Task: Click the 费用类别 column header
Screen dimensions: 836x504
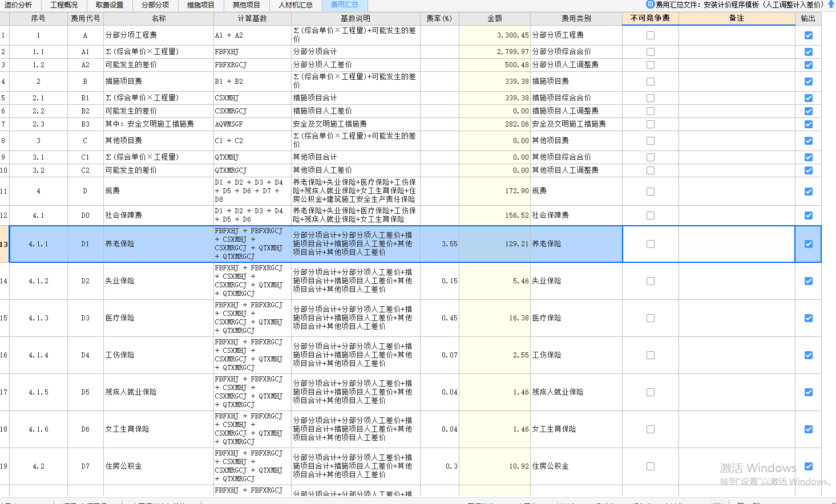Action: (576, 18)
